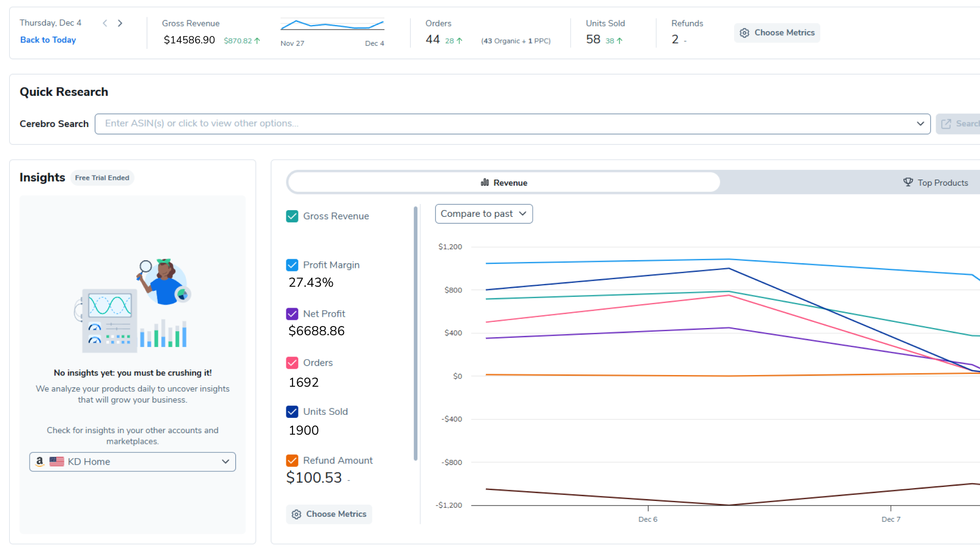980x551 pixels.
Task: Click the Back to Today link
Action: tap(48, 40)
